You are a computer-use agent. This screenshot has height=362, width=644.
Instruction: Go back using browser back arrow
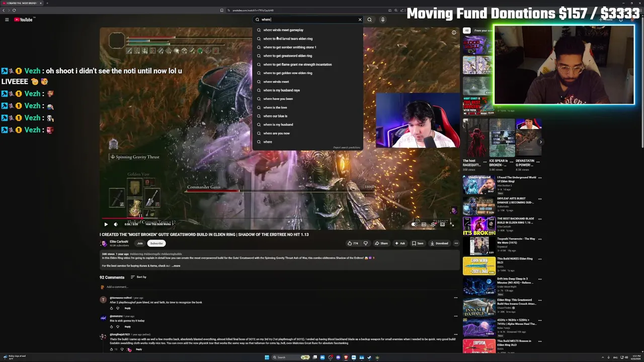4,10
